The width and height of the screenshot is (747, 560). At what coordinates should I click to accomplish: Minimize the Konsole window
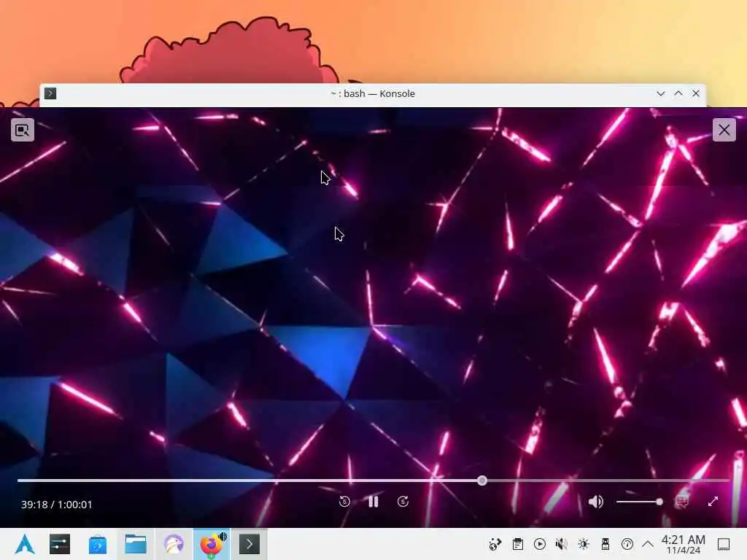(661, 93)
